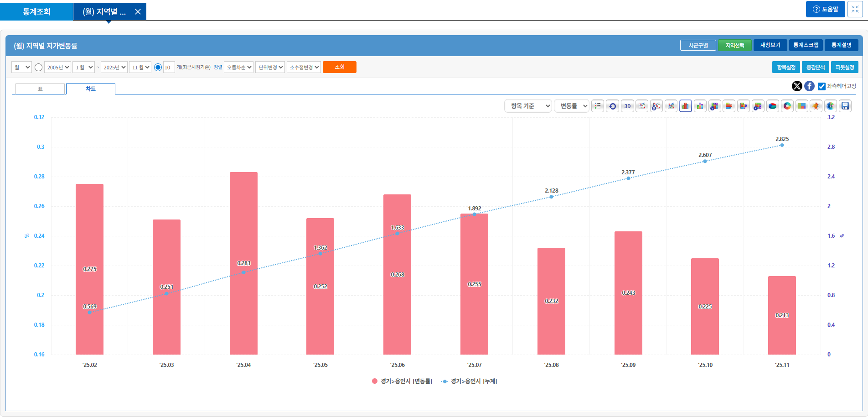This screenshot has height=418, width=868.
Task: Switch to 표 table tab
Action: point(40,89)
